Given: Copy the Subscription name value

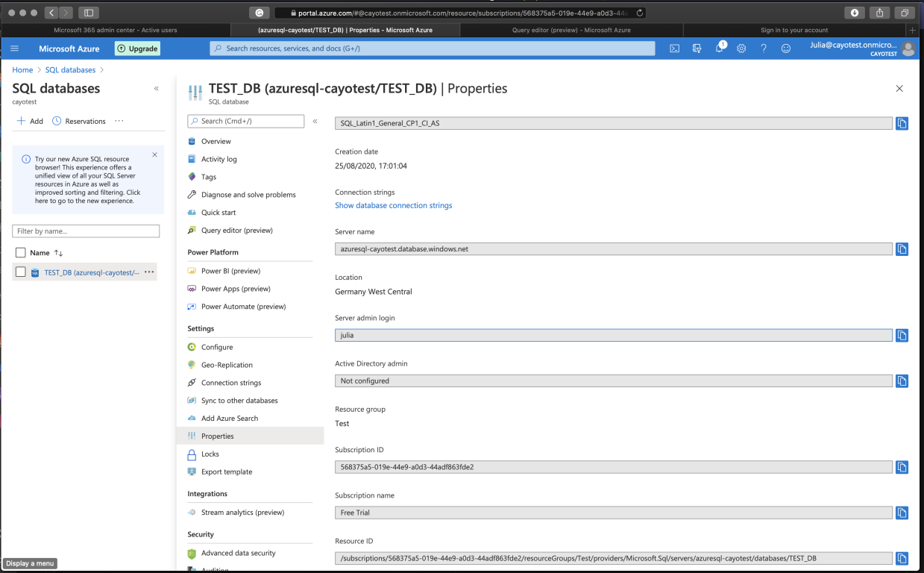Looking at the screenshot, I should (902, 513).
